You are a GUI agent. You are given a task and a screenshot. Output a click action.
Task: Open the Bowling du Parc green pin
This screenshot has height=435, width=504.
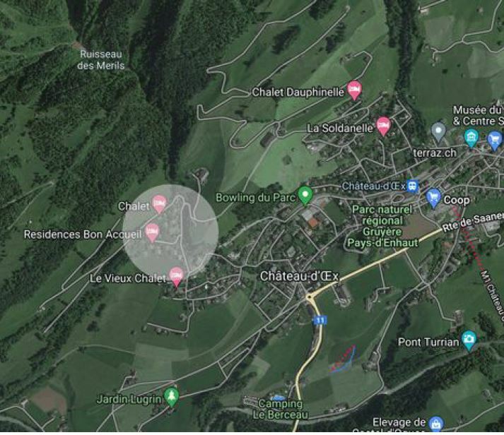(x=305, y=196)
